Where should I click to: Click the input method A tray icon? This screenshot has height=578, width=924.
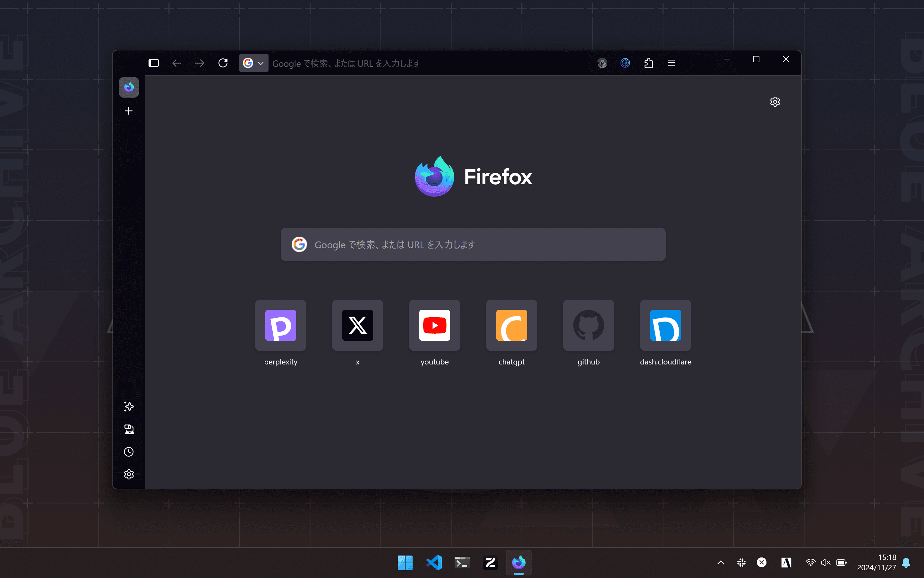click(x=786, y=563)
